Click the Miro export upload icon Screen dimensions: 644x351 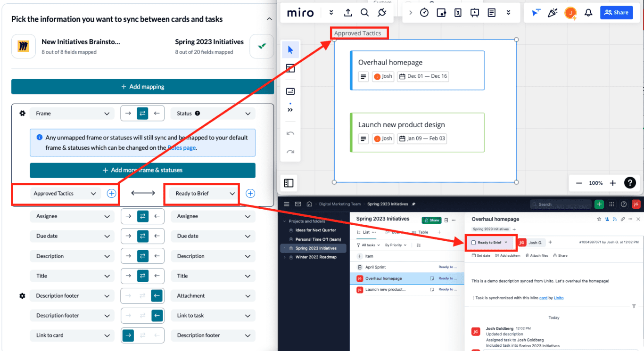[348, 13]
